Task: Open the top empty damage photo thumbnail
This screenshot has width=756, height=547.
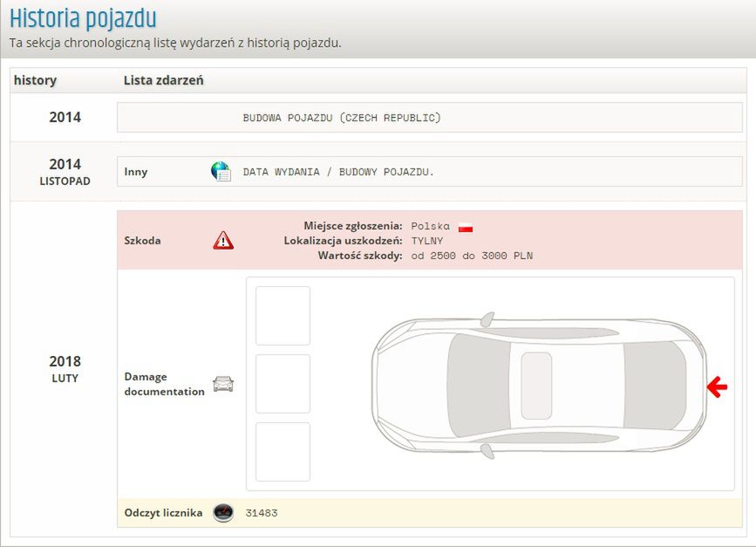Action: point(283,316)
